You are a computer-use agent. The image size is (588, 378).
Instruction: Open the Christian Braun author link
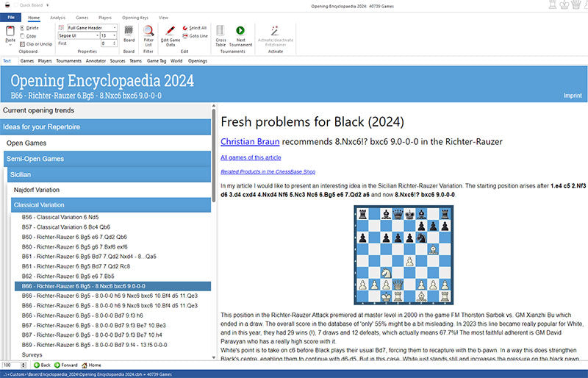point(250,140)
